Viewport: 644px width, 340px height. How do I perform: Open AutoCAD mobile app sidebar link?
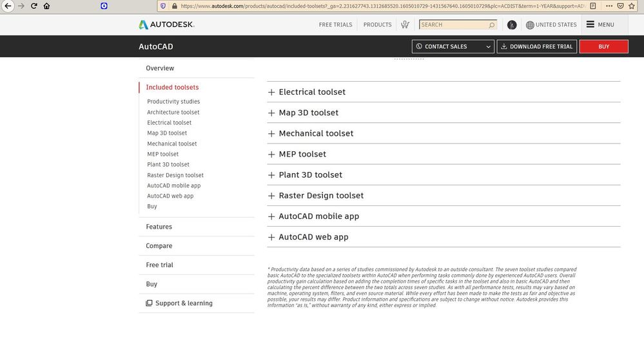(x=174, y=185)
